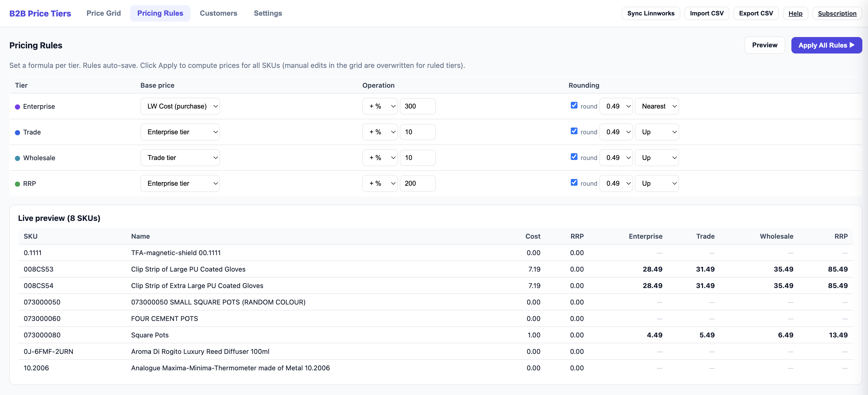
Task: Click Square Pots Enterprise price 4.49
Action: click(654, 335)
